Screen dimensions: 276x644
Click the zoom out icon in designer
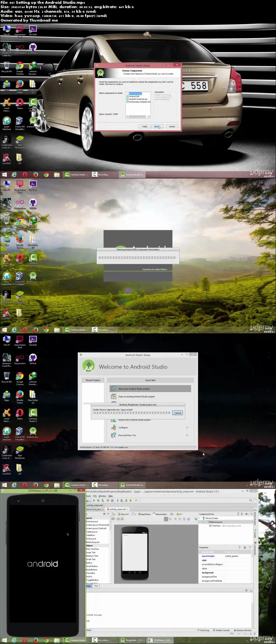click(180, 519)
